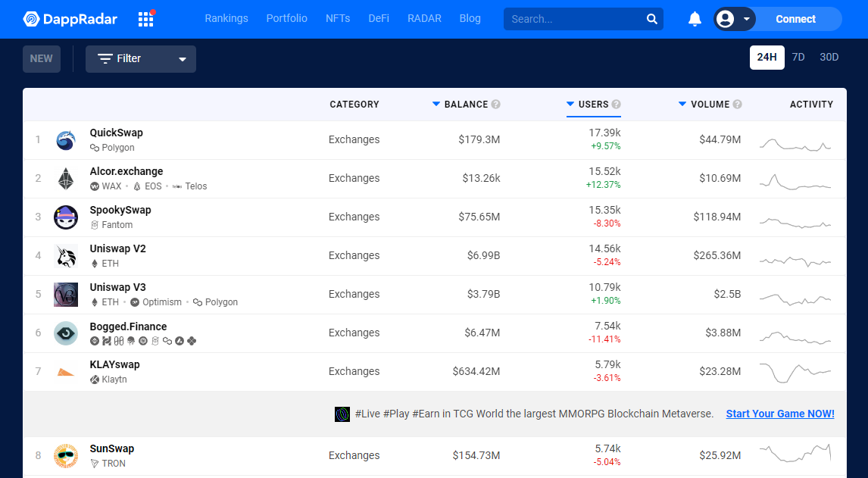This screenshot has width=868, height=478.
Task: Click the search magnifier icon
Action: click(x=652, y=19)
